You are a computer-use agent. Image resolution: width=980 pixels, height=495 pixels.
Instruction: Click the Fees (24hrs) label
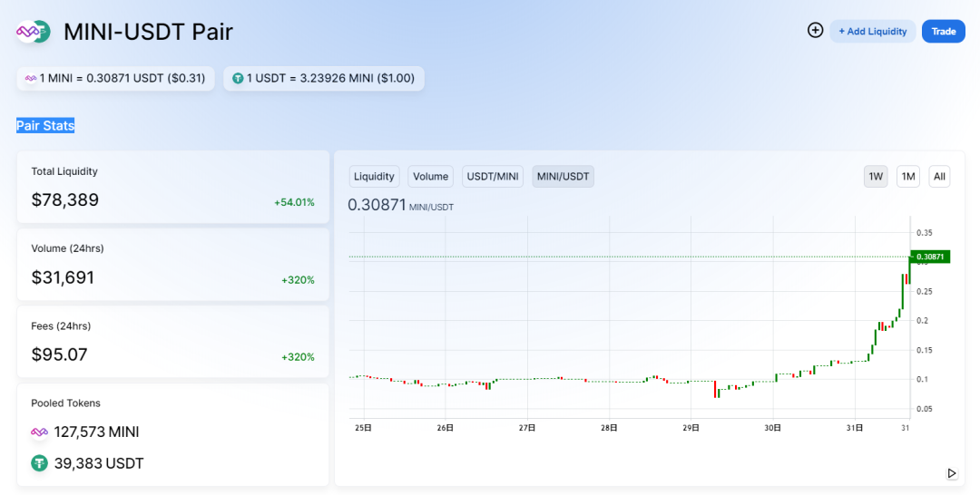61,325
